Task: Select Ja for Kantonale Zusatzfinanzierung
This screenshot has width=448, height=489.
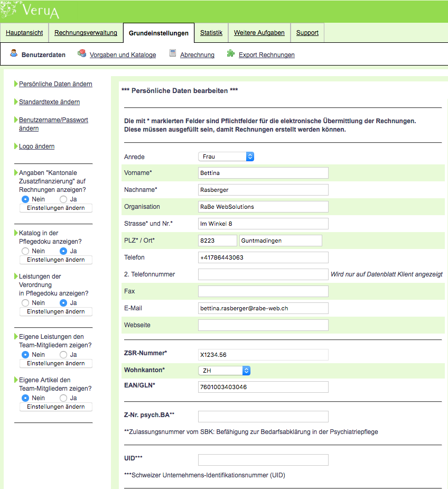Action: (x=63, y=199)
